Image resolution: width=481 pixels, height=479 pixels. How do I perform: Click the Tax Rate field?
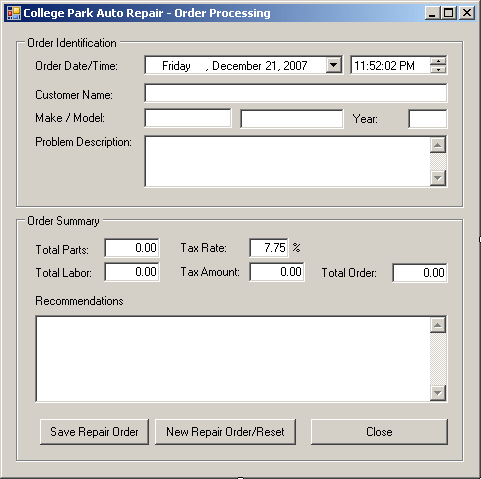point(269,248)
